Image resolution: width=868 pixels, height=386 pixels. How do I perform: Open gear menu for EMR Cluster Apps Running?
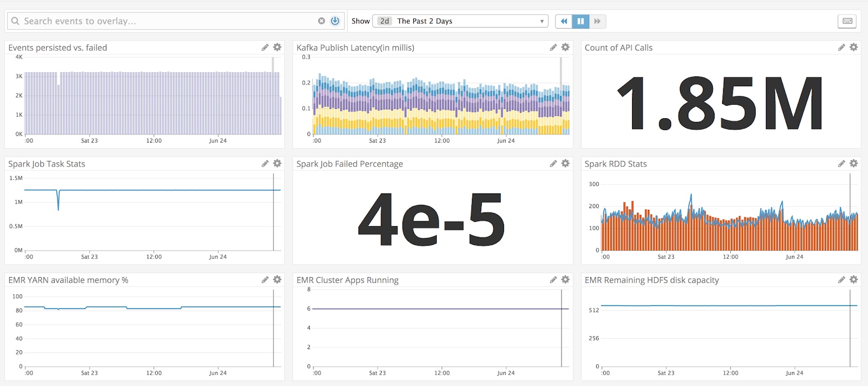pos(565,280)
